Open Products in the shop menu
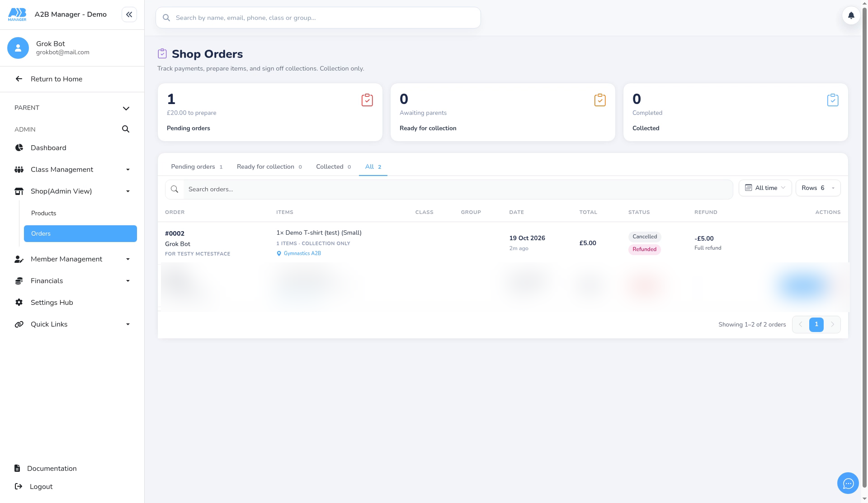The image size is (868, 503). 43,213
